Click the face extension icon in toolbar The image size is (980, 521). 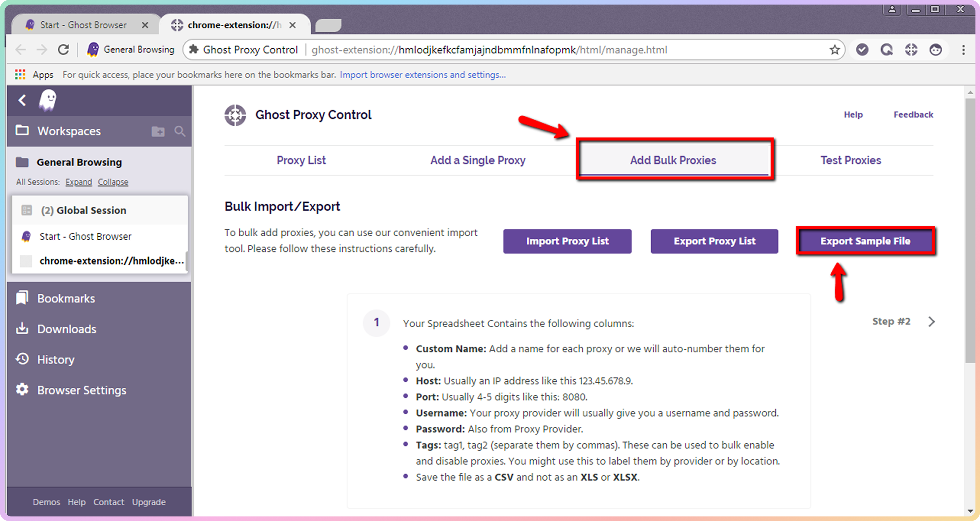(x=935, y=49)
